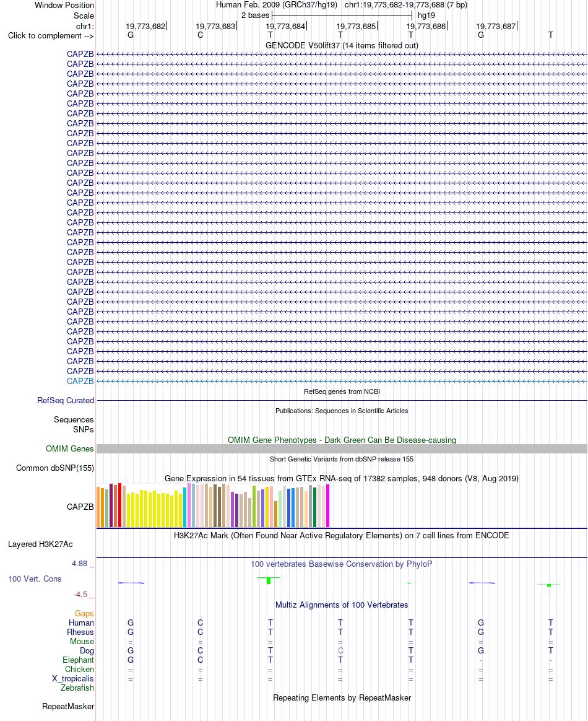The width and height of the screenshot is (588, 721).
Task: Open the OMIM Genes track label
Action: [70, 449]
